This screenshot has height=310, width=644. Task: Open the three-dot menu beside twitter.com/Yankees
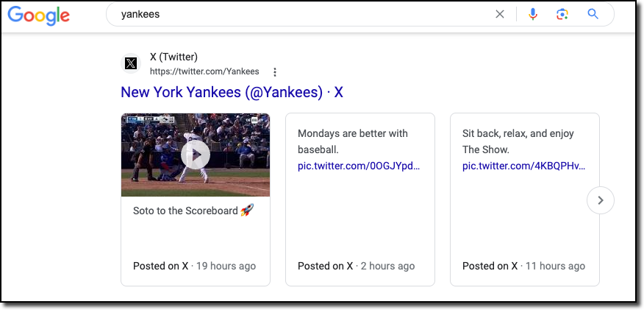(275, 72)
